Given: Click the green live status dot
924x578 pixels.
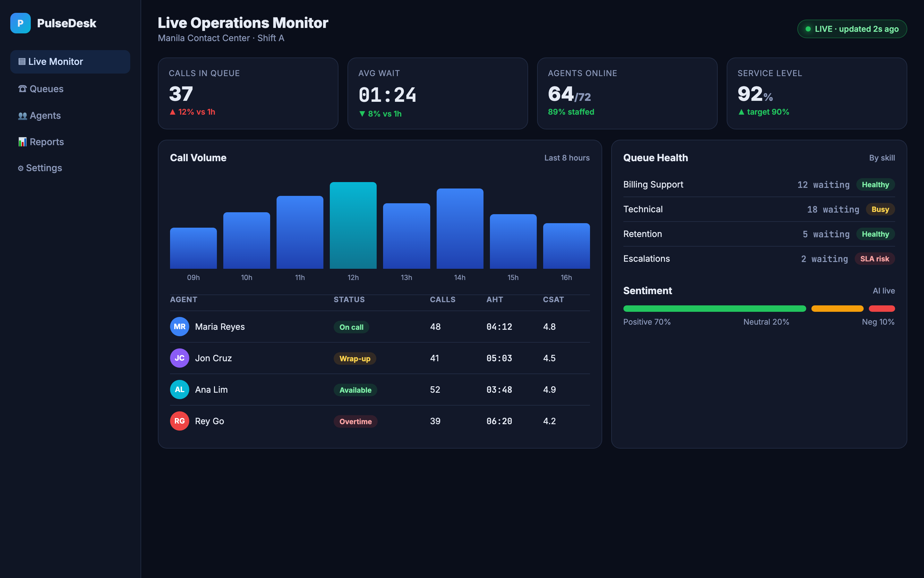Looking at the screenshot, I should (808, 29).
